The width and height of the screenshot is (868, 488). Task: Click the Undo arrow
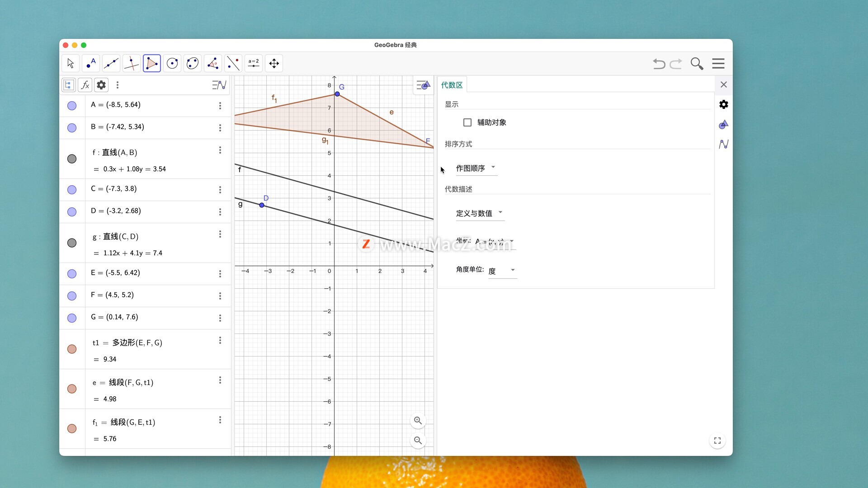[659, 64]
